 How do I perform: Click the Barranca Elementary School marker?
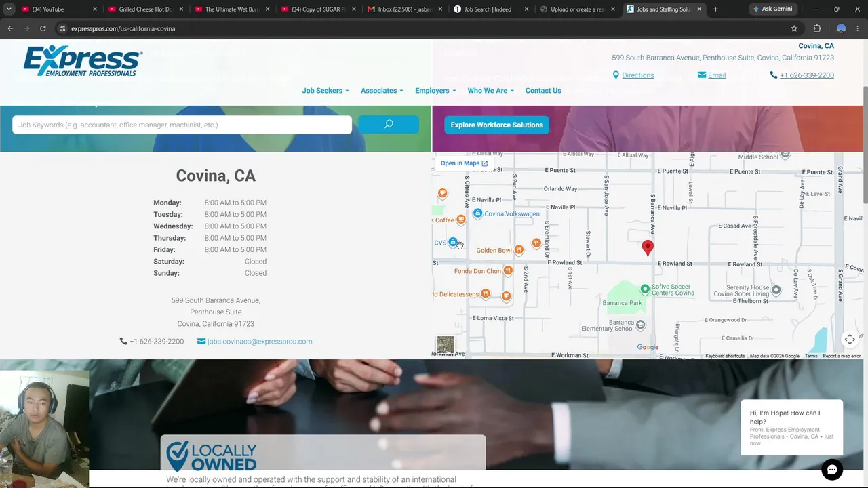click(x=641, y=325)
